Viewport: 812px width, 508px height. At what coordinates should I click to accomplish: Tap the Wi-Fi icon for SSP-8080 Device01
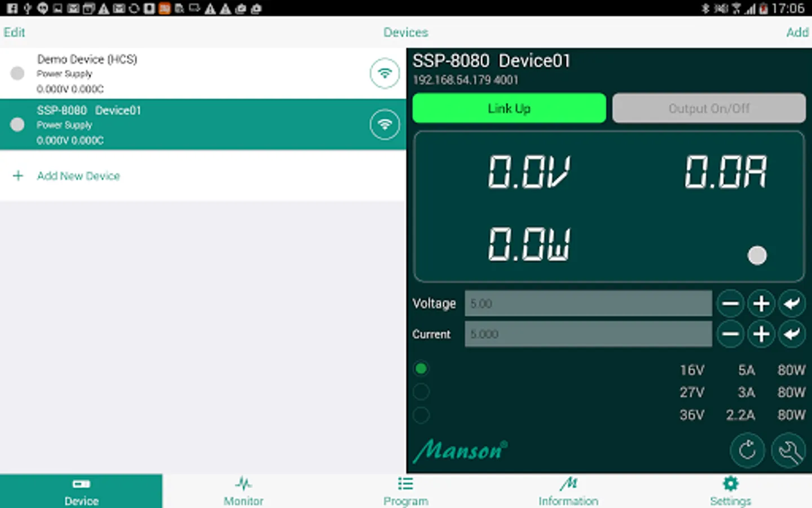[x=385, y=124]
